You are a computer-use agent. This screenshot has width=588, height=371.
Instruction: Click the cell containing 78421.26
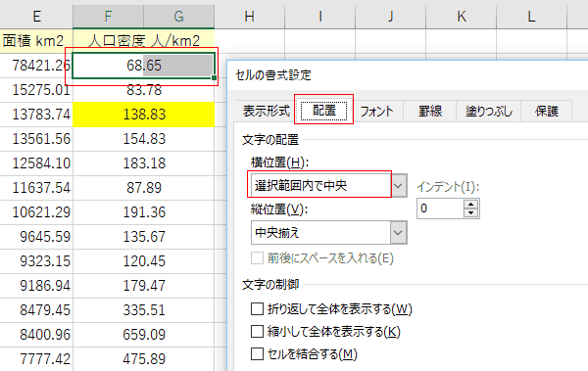36,66
